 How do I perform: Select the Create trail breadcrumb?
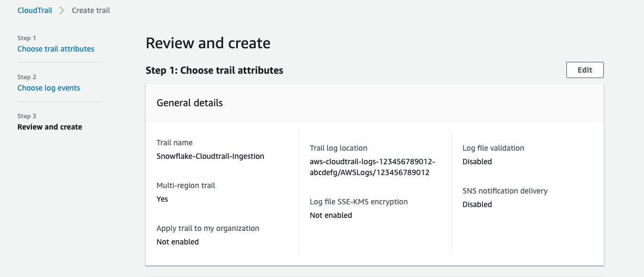coord(91,10)
